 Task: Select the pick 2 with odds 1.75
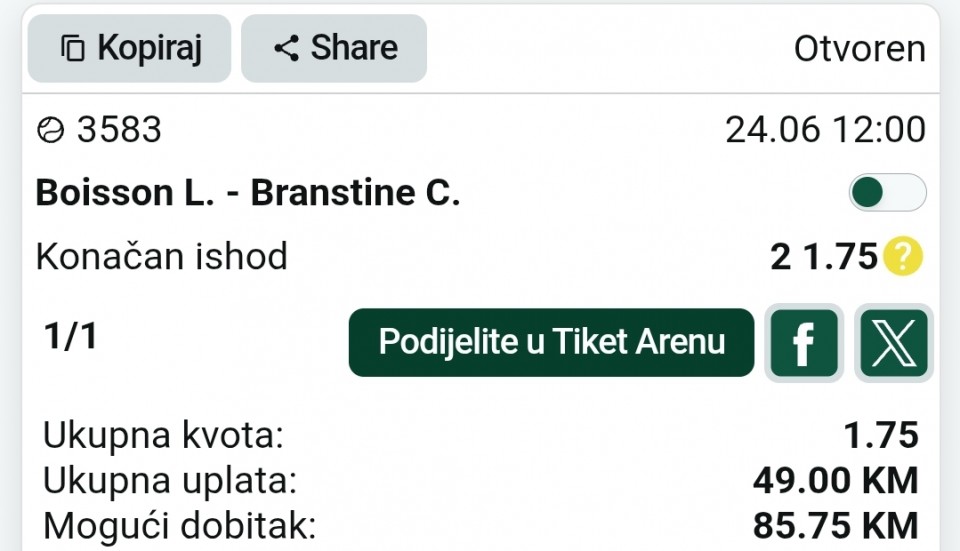point(824,256)
